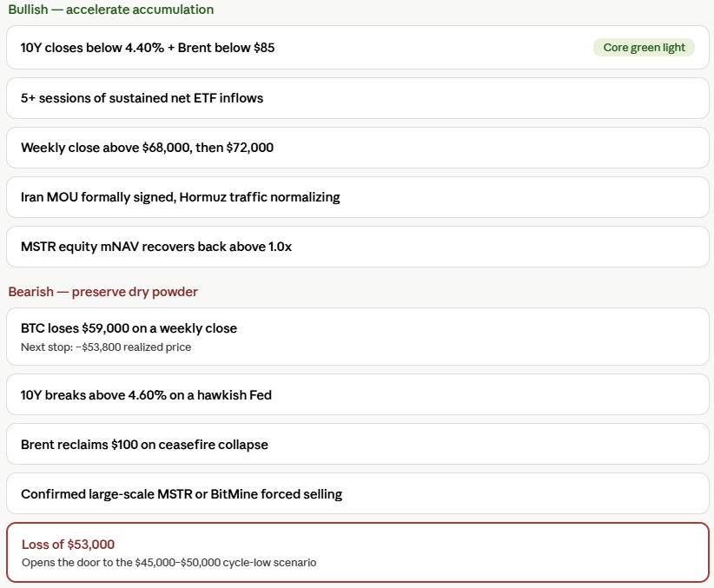714x588 pixels.
Task: Select Weekly close above $68,000 card
Action: [x=358, y=148]
